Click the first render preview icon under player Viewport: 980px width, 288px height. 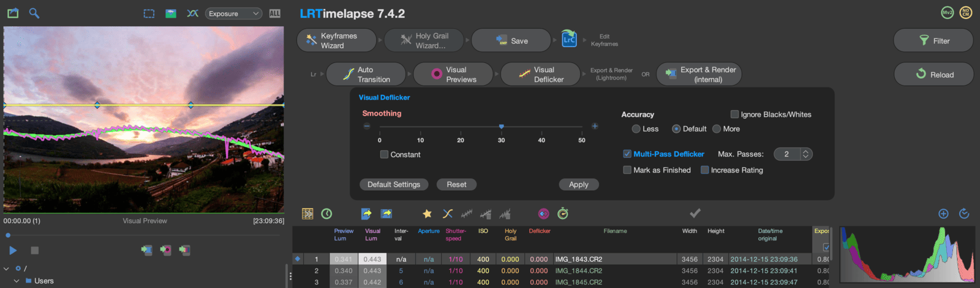click(x=146, y=250)
